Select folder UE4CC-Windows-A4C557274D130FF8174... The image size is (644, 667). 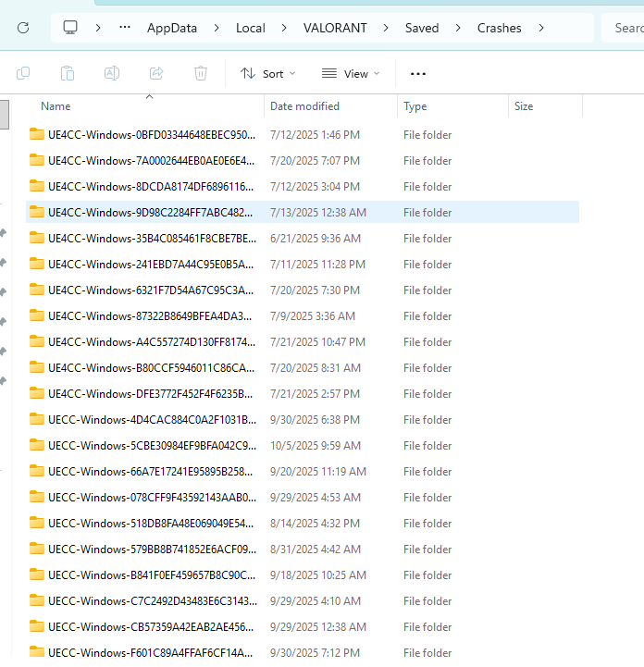(x=303, y=342)
